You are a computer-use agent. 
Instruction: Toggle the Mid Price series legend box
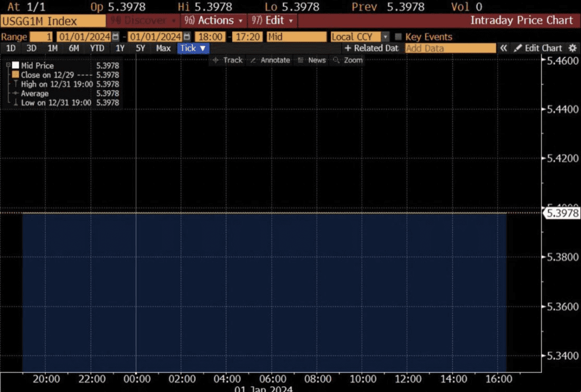pos(15,66)
